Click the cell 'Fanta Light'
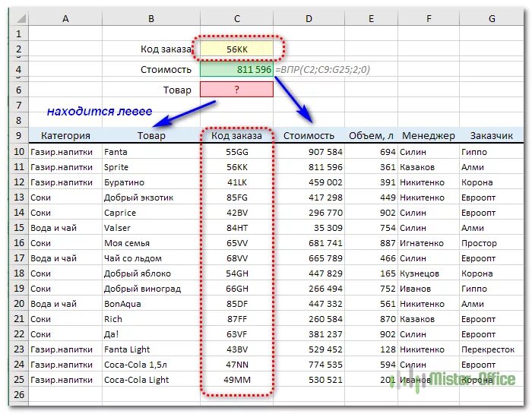532x414 pixels. click(151, 349)
